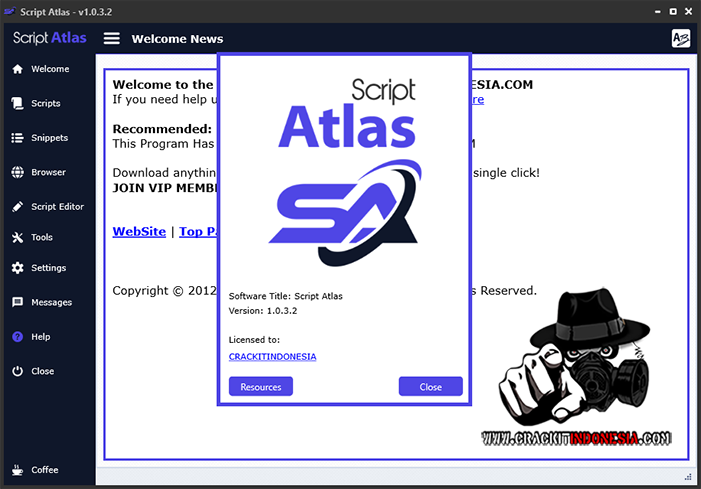This screenshot has width=701, height=489.
Task: Click the app icon in the title bar
Action: tap(11, 10)
